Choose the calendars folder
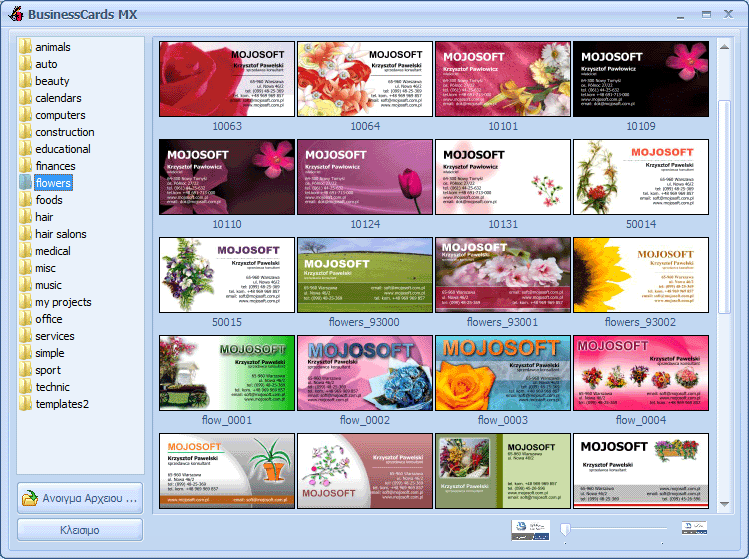The height and width of the screenshot is (559, 749). pyautogui.click(x=50, y=98)
